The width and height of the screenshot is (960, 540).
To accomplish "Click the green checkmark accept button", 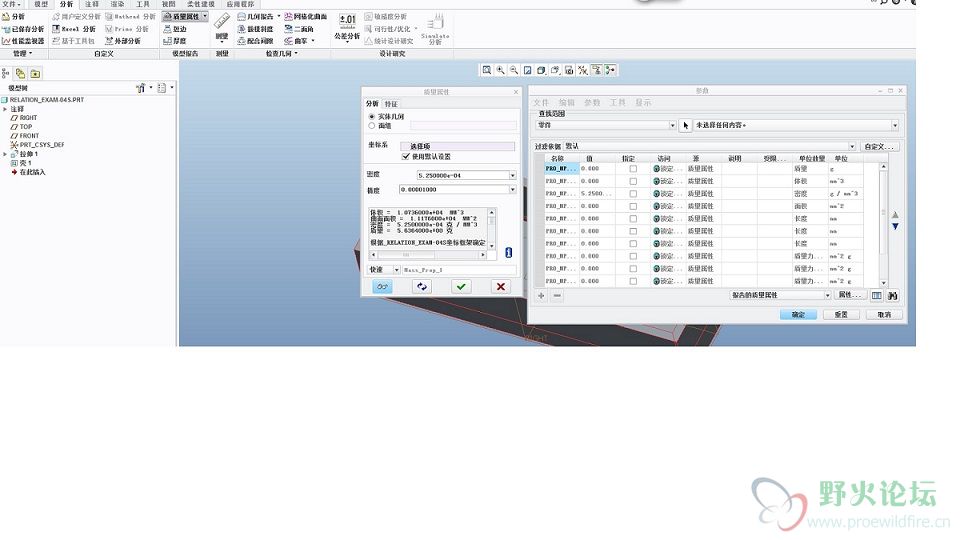I will [x=461, y=286].
